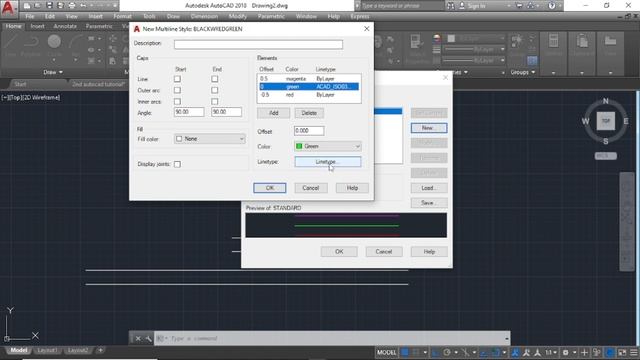The height and width of the screenshot is (360, 640).
Task: Toggle polar tracking icon in status bar
Action: (447, 352)
